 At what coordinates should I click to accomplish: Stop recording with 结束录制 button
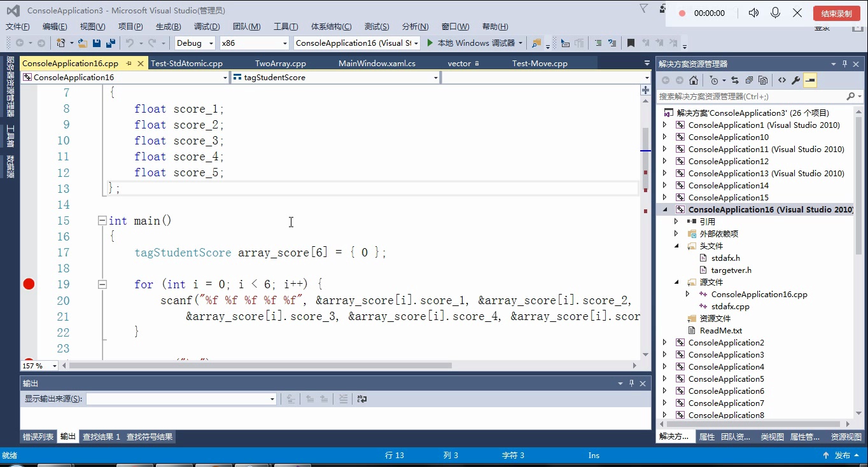tap(836, 13)
